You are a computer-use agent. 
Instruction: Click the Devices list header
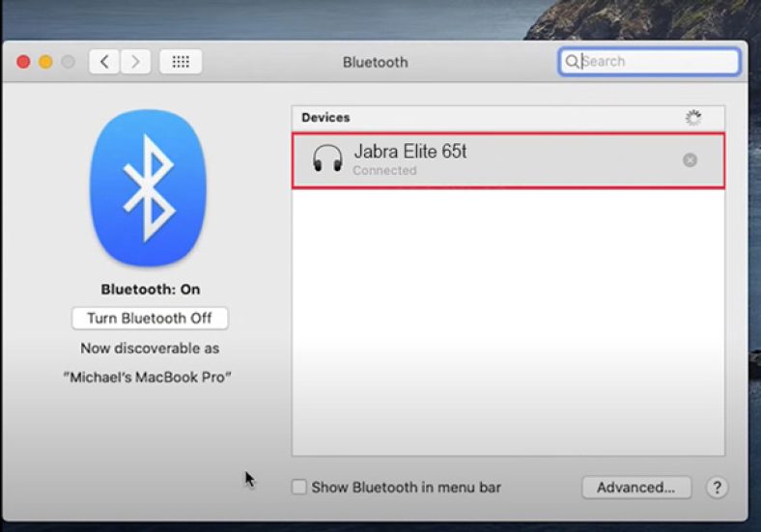pos(325,118)
